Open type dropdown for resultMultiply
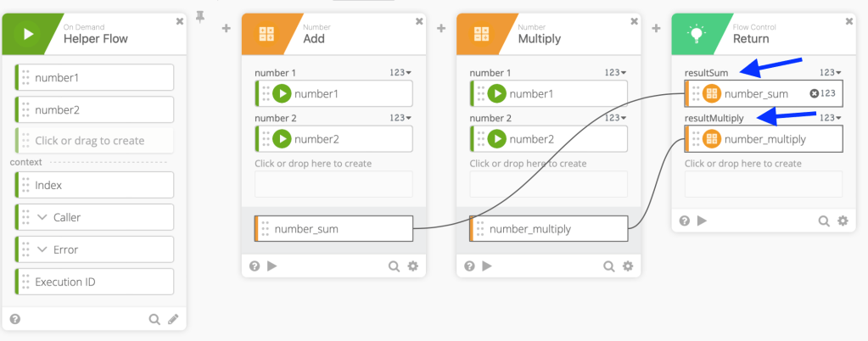 830,118
